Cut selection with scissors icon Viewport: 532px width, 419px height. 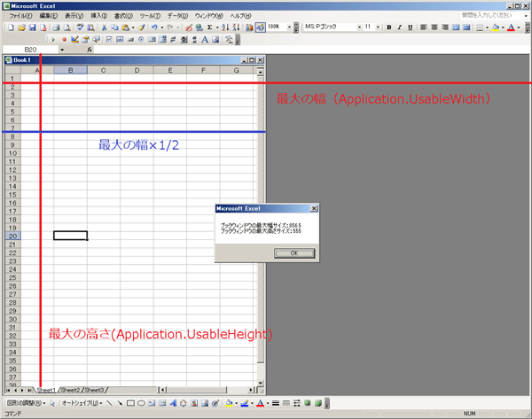point(104,27)
